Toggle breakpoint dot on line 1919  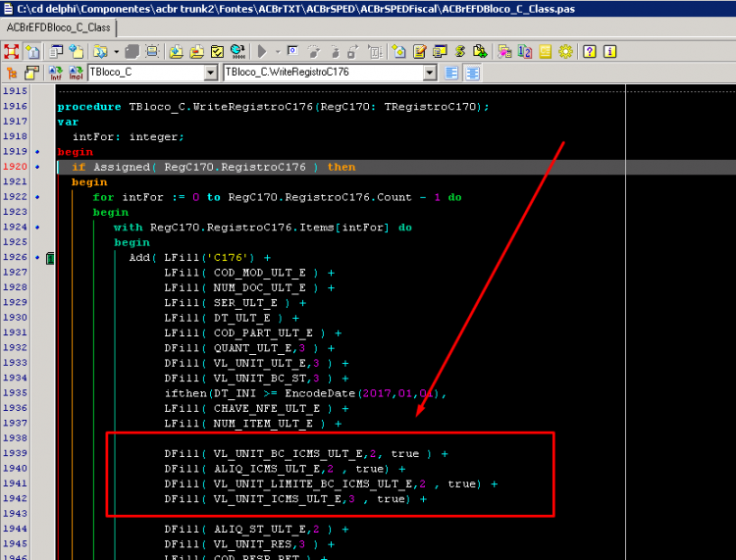(x=37, y=151)
